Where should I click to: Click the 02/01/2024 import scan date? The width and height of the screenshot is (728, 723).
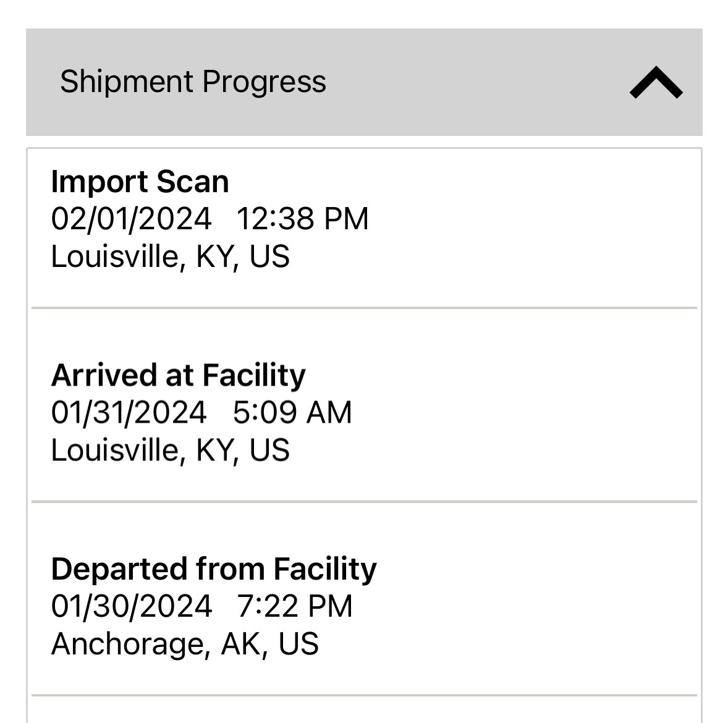(131, 219)
